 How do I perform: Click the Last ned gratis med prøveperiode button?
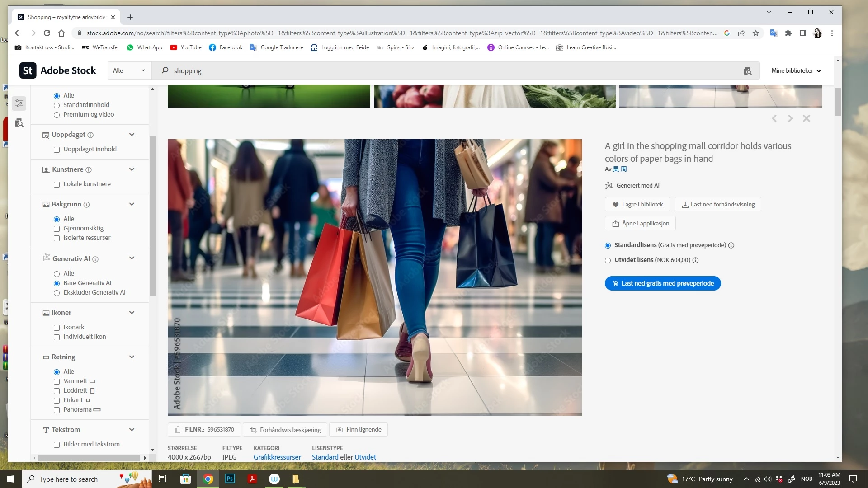(662, 283)
